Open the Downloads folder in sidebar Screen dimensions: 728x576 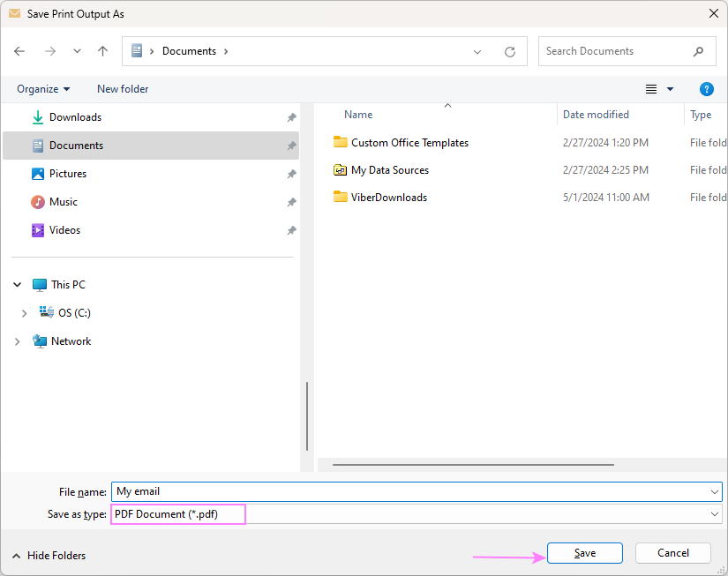(x=76, y=116)
